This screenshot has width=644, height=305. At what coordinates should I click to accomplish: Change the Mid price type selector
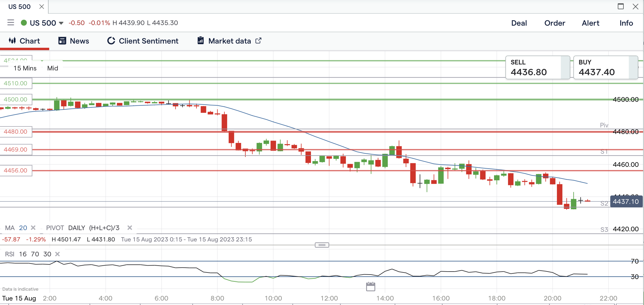(52, 68)
